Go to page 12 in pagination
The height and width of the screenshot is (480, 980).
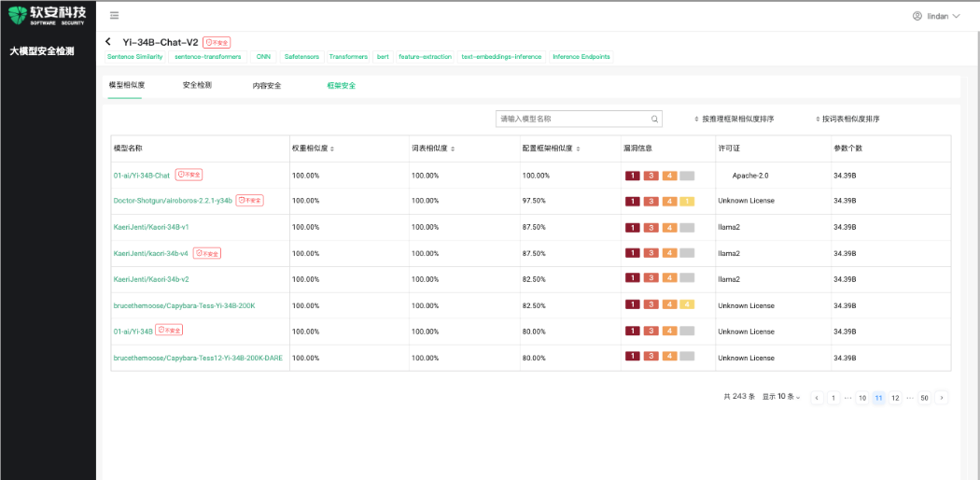click(x=896, y=398)
